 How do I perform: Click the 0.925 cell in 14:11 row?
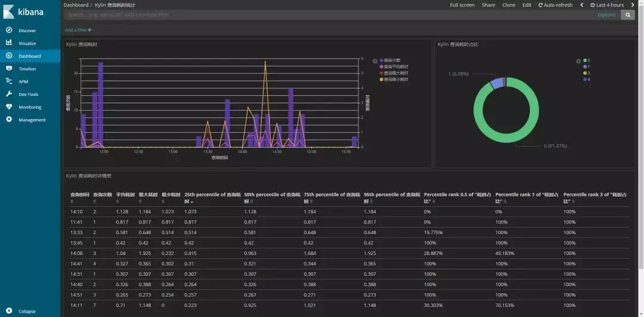(x=250, y=305)
